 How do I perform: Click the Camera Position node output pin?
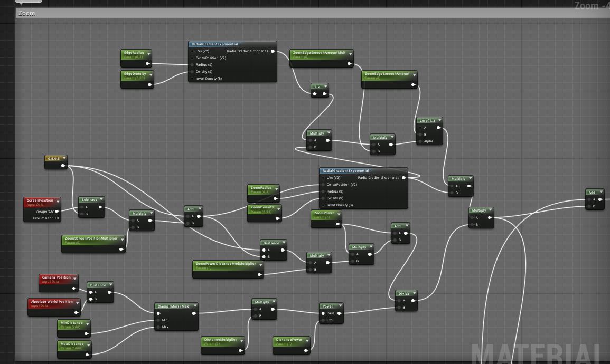74,288
